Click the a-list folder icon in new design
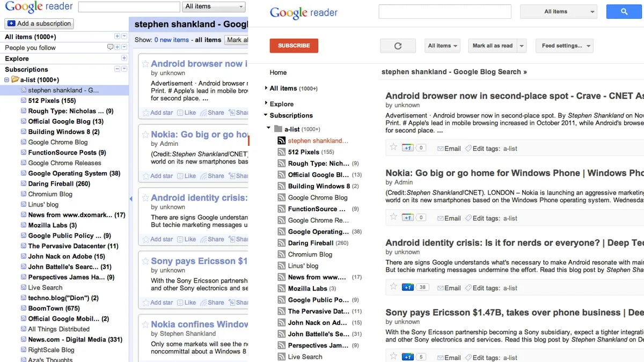The height and width of the screenshot is (362, 644). pos(278,129)
